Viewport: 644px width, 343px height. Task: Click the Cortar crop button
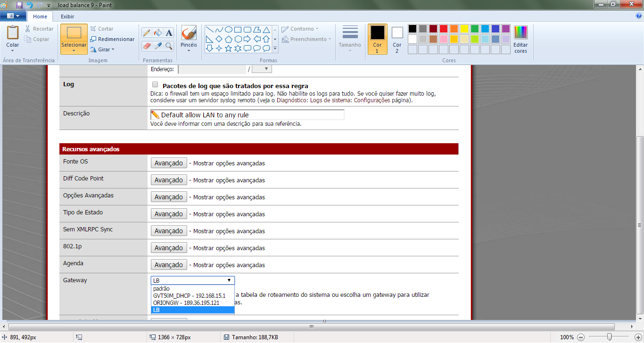(102, 29)
